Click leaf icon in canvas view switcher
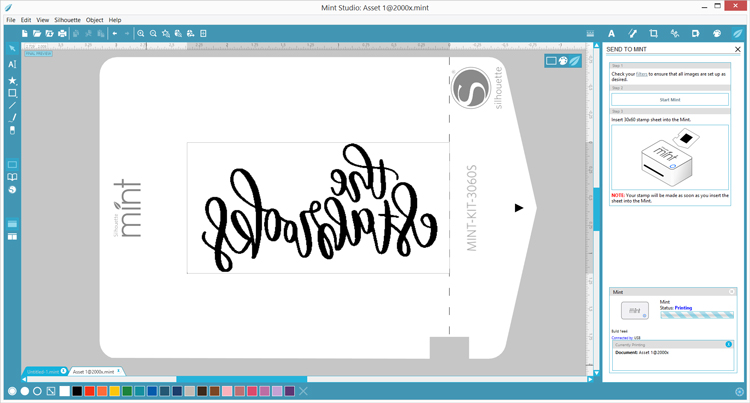 pos(574,61)
